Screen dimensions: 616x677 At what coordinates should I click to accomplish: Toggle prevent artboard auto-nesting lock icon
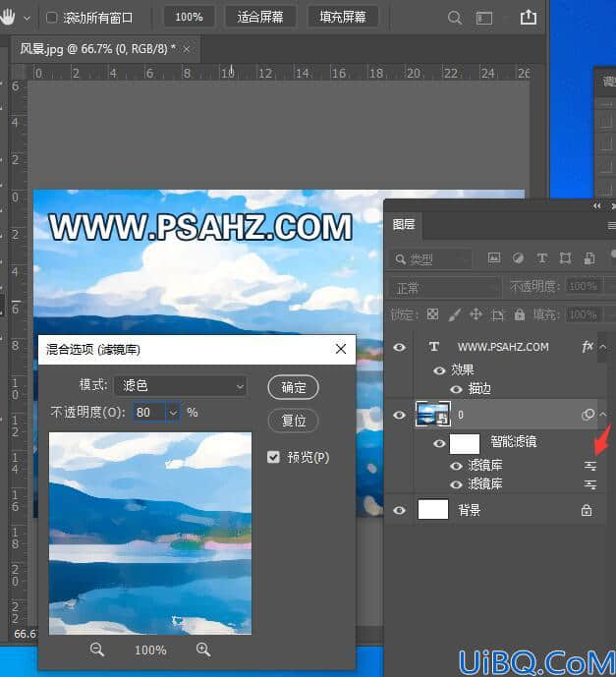pos(498,314)
